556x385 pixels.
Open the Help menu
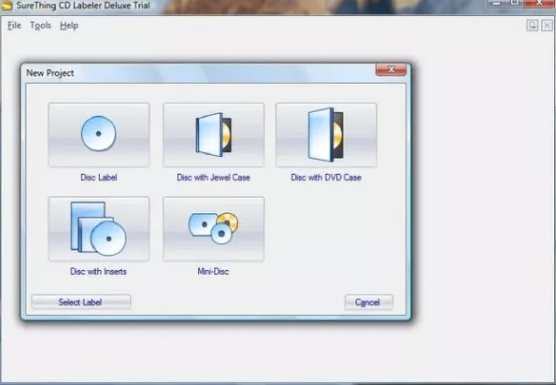(69, 26)
